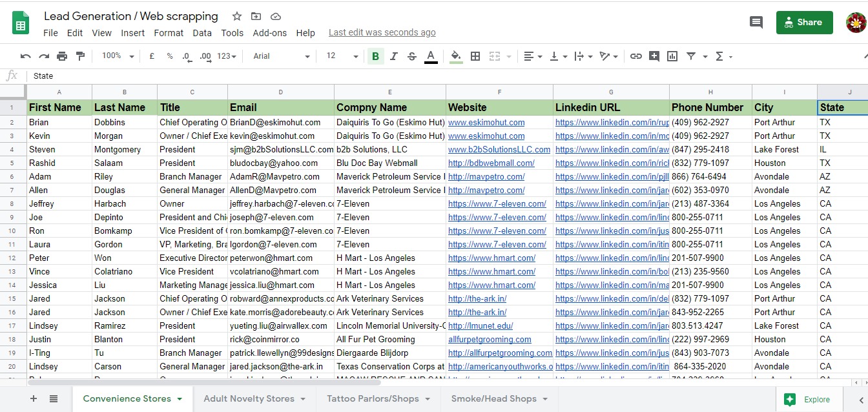Star the Lead Generation document

point(237,17)
